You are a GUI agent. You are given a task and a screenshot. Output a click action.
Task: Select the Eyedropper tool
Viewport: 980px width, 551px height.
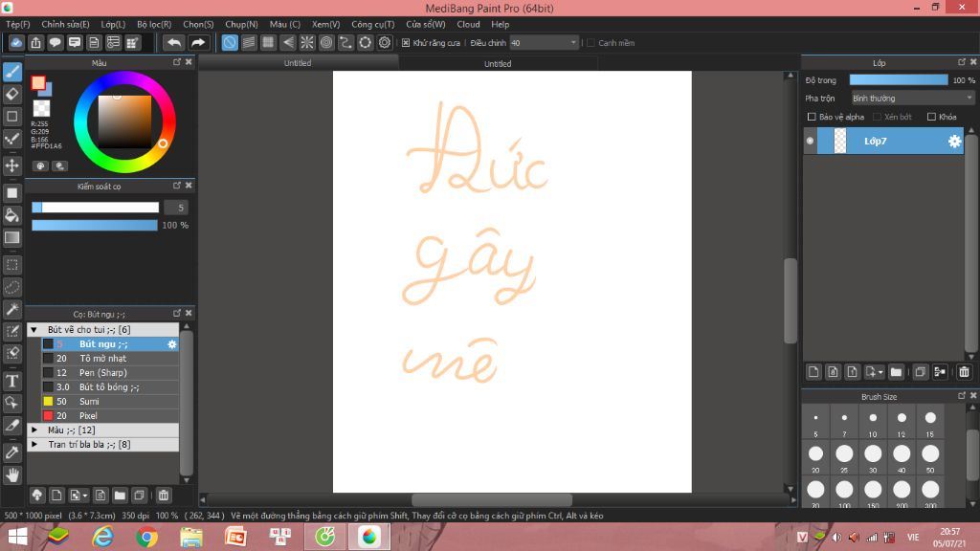(x=11, y=452)
